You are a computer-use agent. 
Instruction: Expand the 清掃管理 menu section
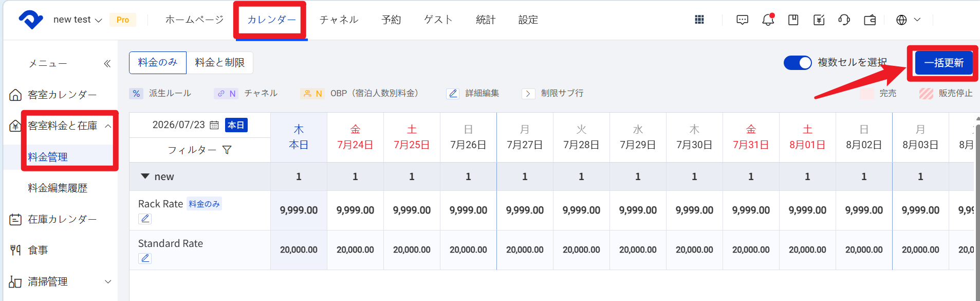tap(108, 281)
